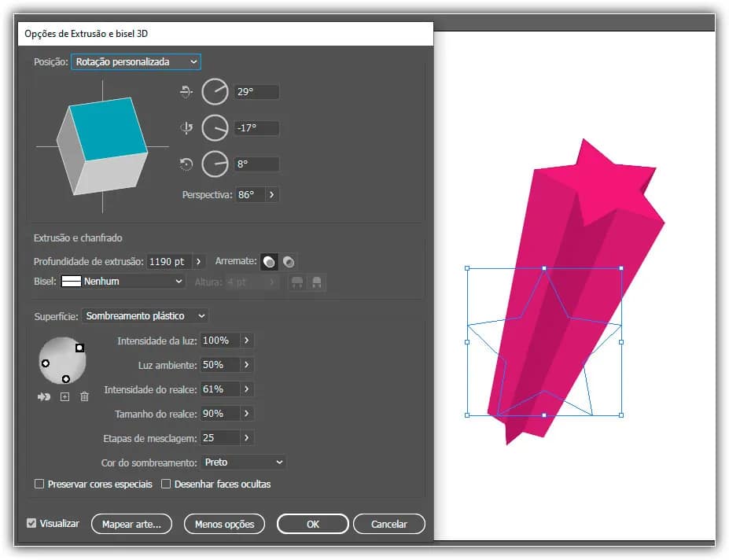Uncheck the Visualizar preview checkbox
Viewport: 729px width, 560px height.
coord(31,524)
